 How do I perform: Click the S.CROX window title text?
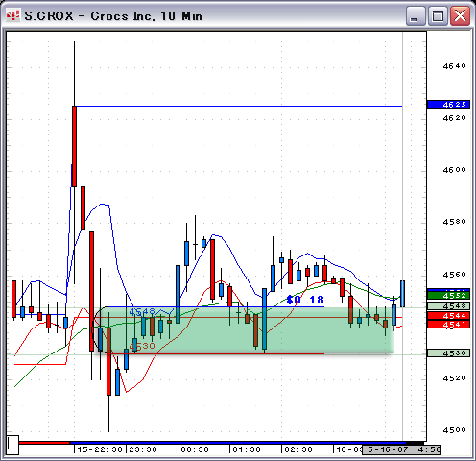pyautogui.click(x=113, y=16)
